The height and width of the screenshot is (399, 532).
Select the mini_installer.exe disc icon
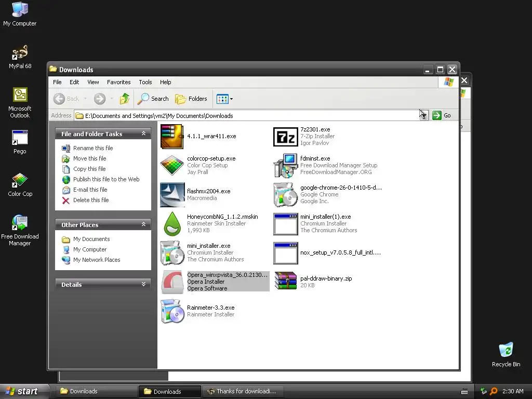[x=172, y=253]
